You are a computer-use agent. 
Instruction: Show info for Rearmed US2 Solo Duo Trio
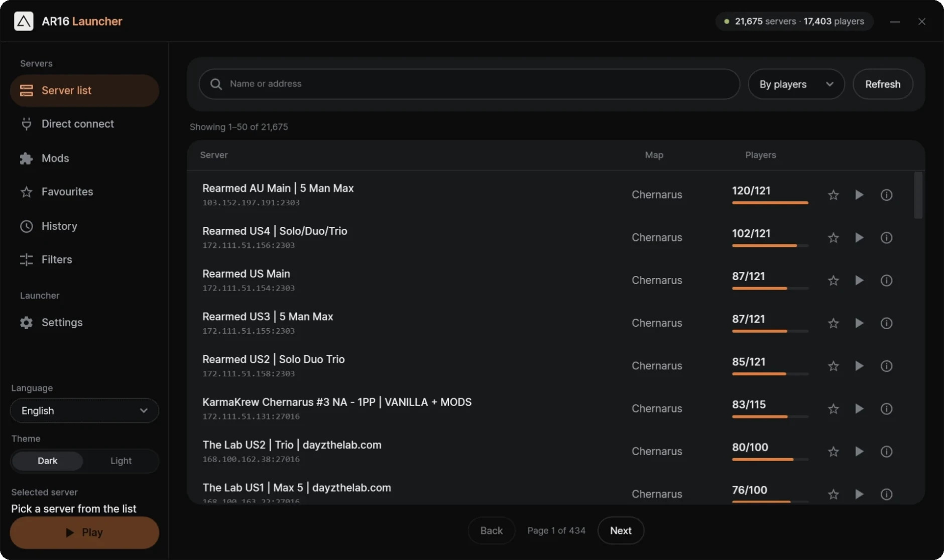click(x=886, y=366)
